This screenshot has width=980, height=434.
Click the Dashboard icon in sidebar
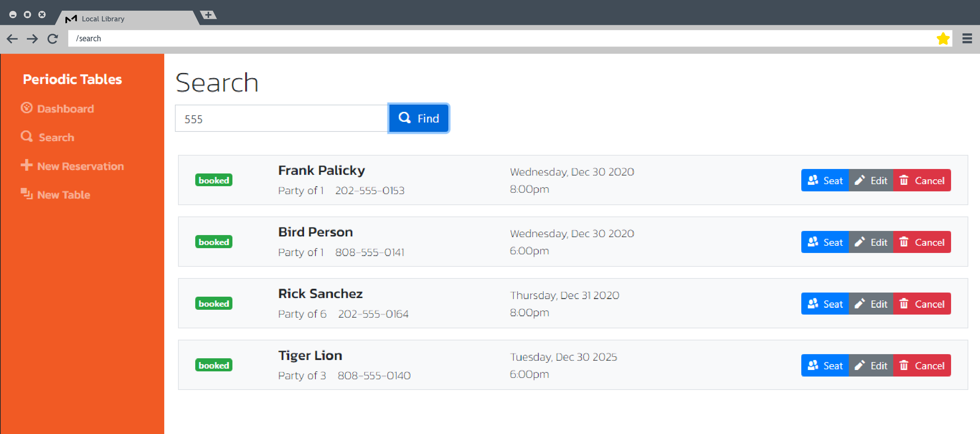[26, 108]
